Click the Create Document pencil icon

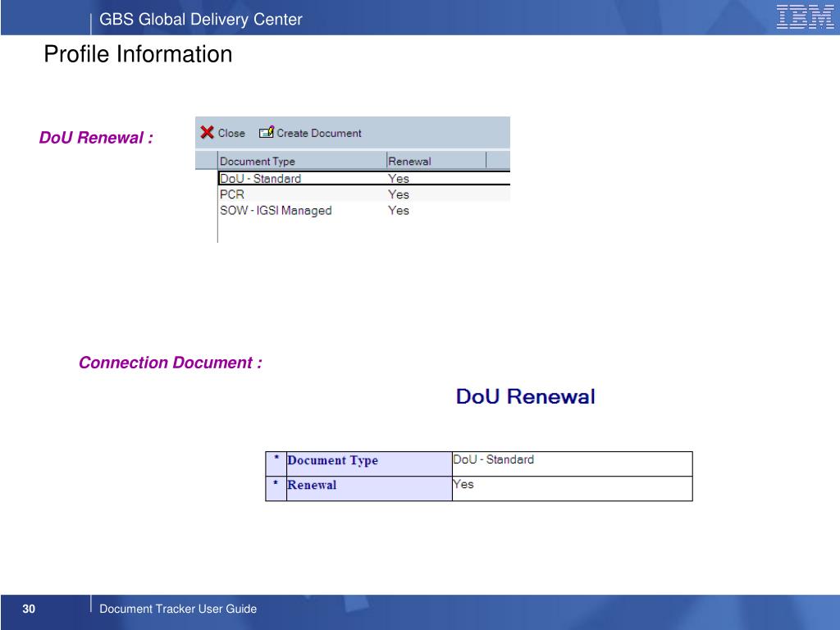[x=267, y=132]
